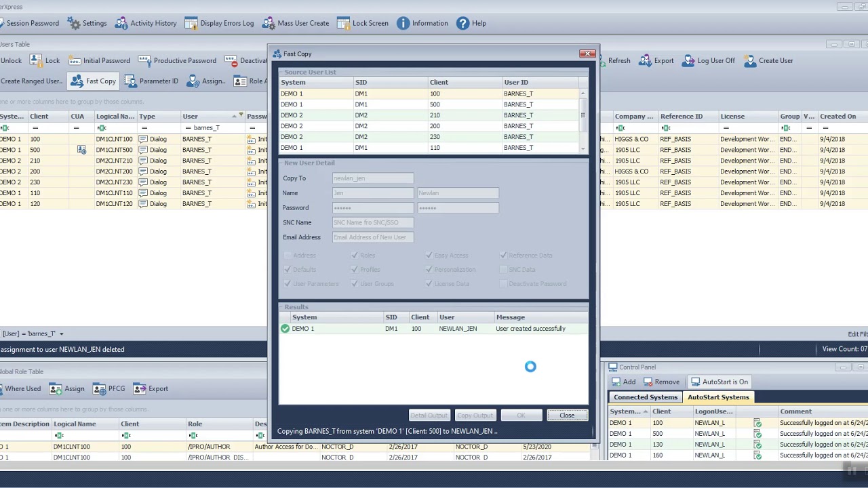The width and height of the screenshot is (868, 488).
Task: Toggle the Defaults checkbox
Action: pos(288,270)
